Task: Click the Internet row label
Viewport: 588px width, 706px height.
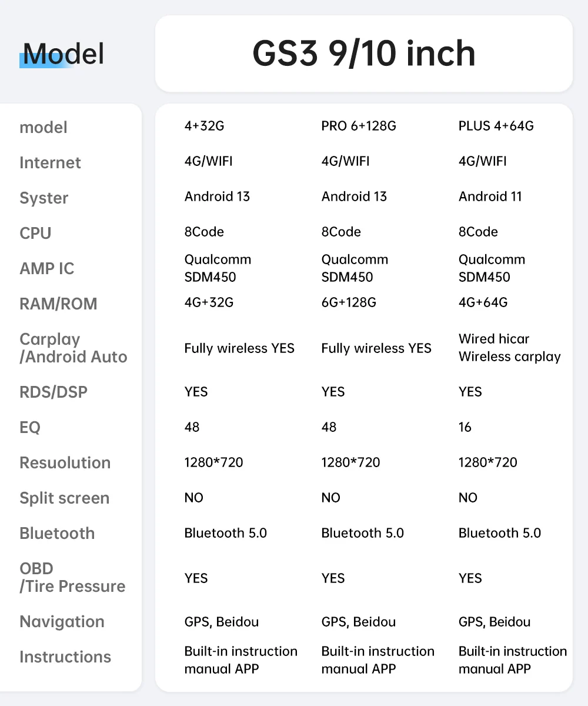Action: [x=50, y=162]
